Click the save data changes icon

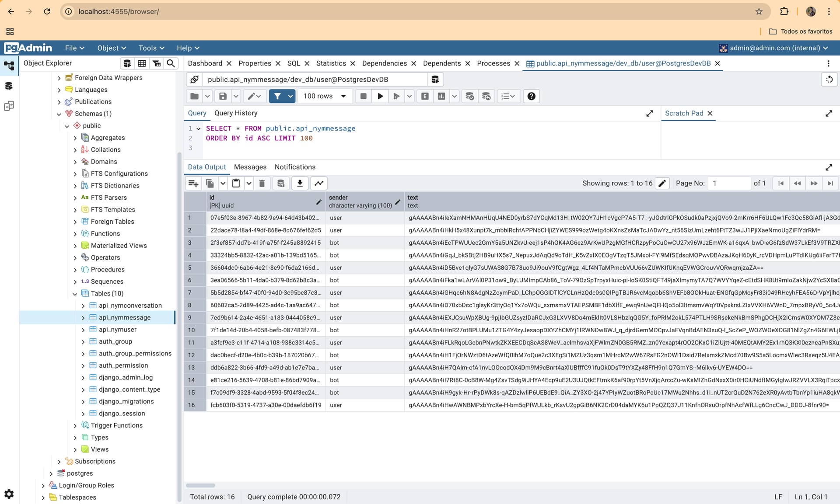(281, 183)
